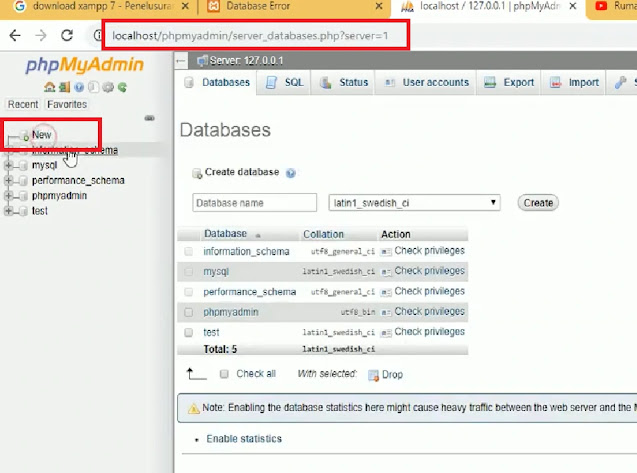This screenshot has width=637, height=473.
Task: Click New in the sidebar tree
Action: pyautogui.click(x=41, y=135)
